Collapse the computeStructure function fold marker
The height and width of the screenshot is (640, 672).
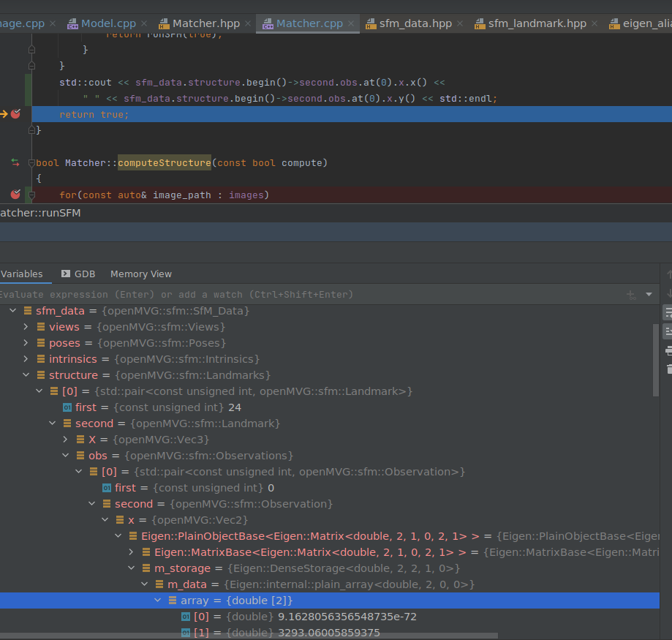(x=31, y=163)
